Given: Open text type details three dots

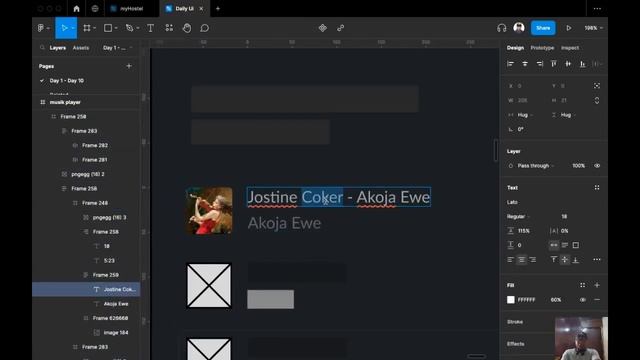Looking at the screenshot, I should click(597, 260).
